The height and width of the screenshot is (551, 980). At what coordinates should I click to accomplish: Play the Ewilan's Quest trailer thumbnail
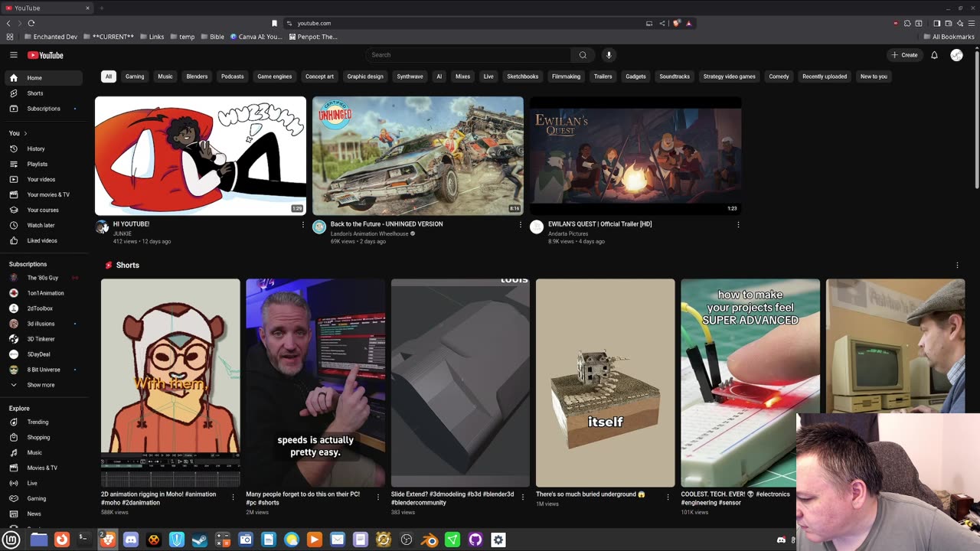pos(635,156)
